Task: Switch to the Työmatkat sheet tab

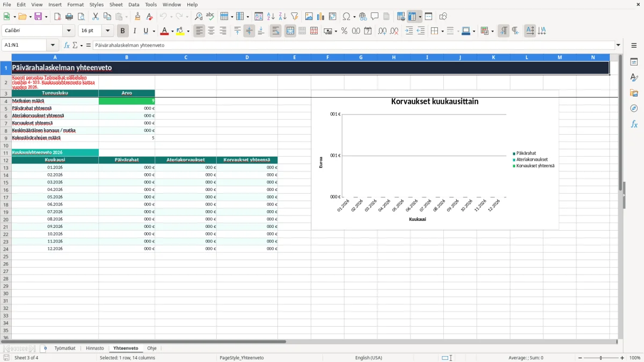Action: (x=65, y=348)
